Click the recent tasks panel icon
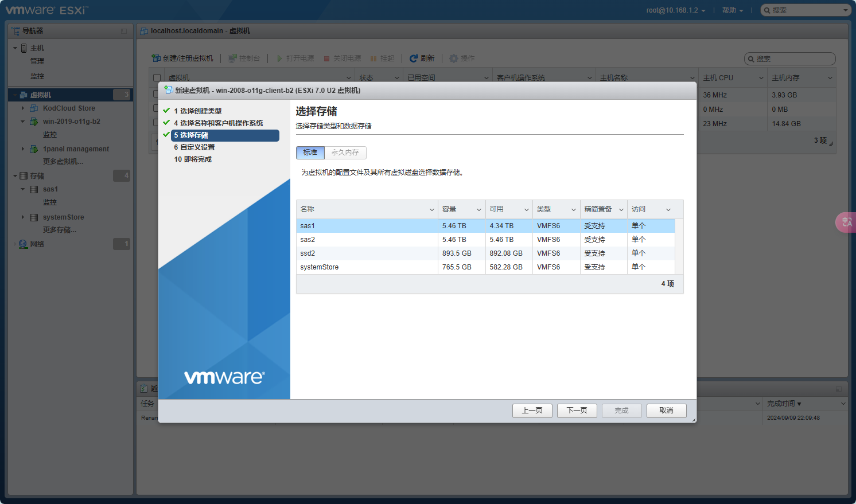The width and height of the screenshot is (856, 504). click(x=144, y=389)
